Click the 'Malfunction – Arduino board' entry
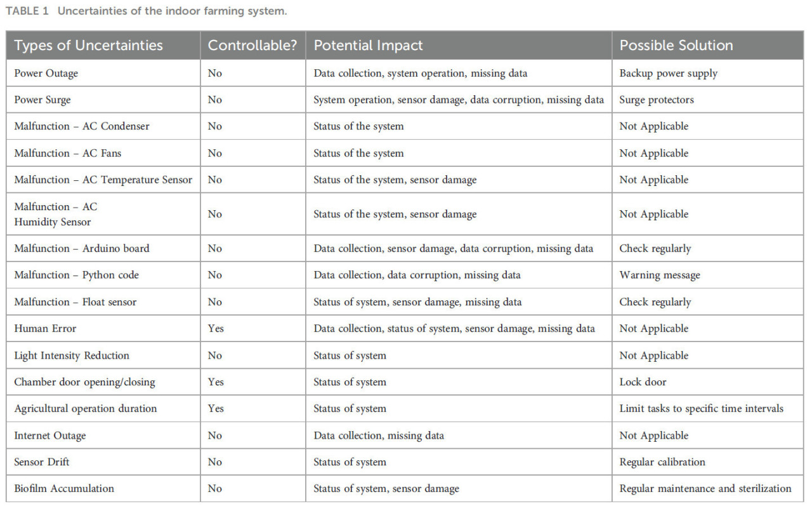 click(x=82, y=248)
